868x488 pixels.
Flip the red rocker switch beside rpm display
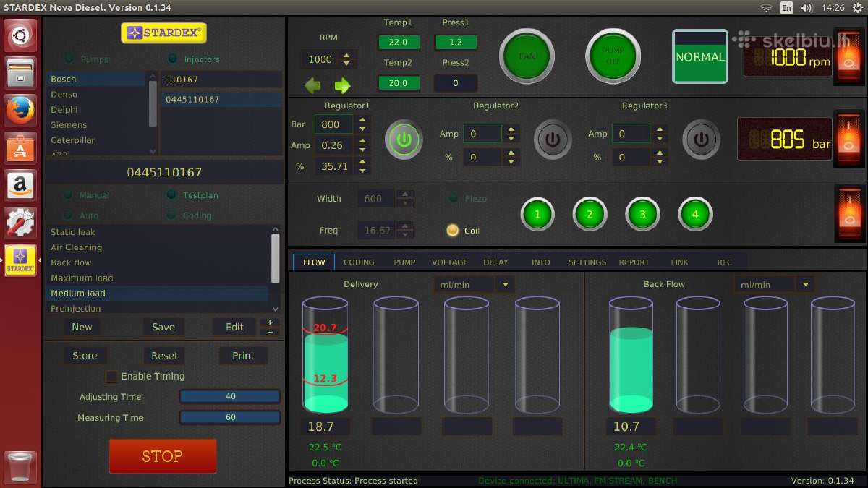[x=849, y=57]
